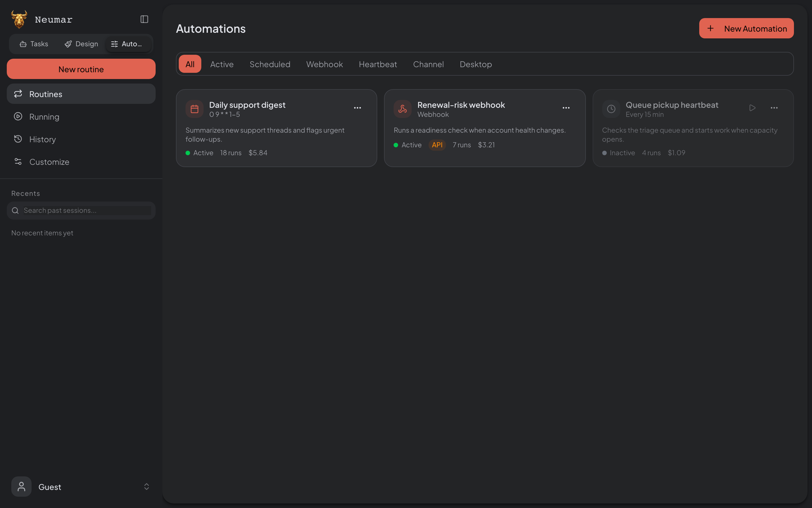Click the Guest avatar icon
812x508 pixels.
(21, 487)
